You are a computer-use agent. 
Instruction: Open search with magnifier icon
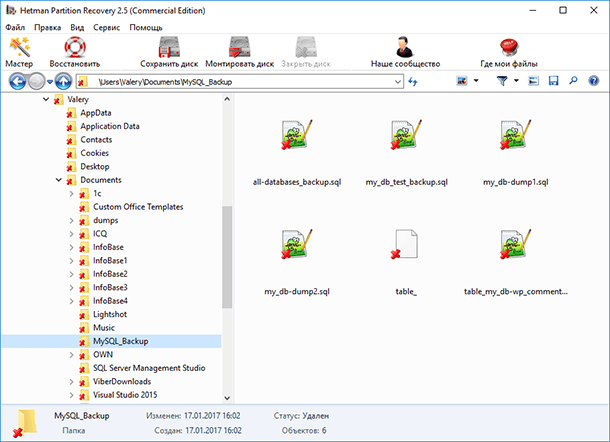[x=573, y=81]
